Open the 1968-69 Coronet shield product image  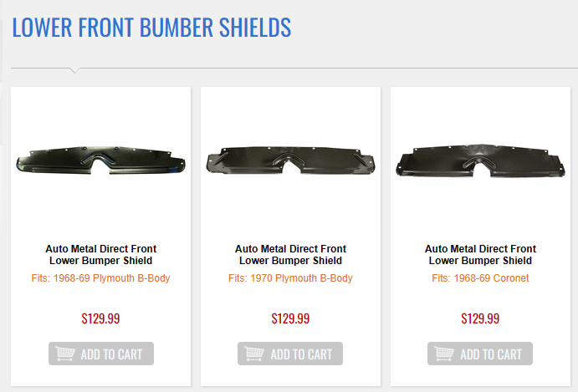480,160
